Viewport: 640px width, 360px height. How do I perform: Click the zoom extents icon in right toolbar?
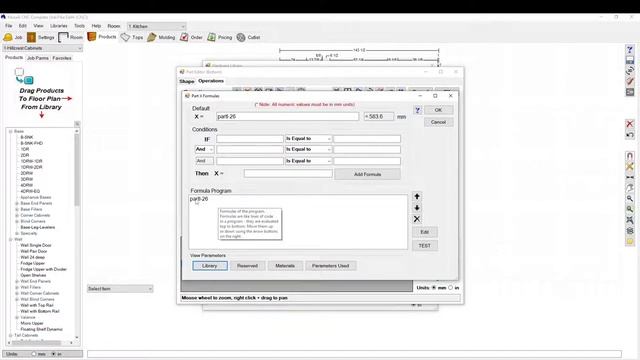pyautogui.click(x=630, y=220)
